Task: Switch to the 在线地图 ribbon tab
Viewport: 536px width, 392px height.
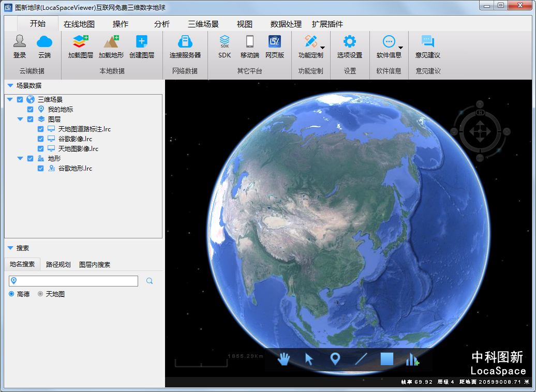Action: (79, 24)
